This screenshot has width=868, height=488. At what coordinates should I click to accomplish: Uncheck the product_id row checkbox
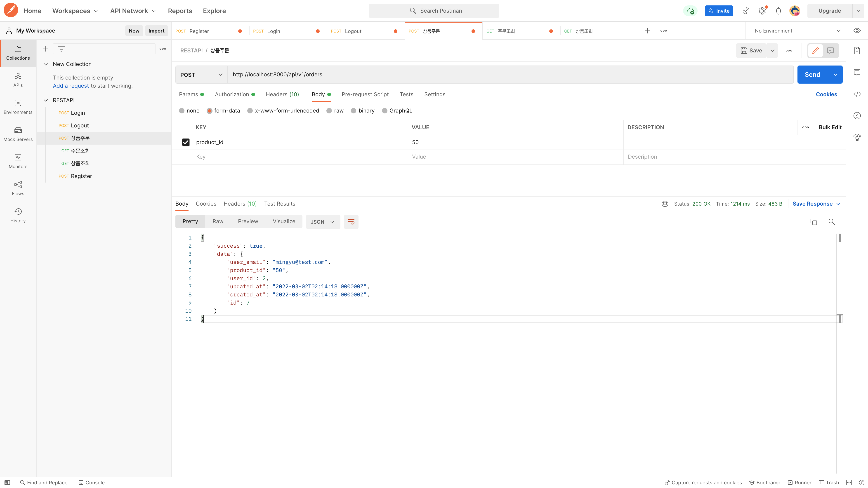click(186, 142)
